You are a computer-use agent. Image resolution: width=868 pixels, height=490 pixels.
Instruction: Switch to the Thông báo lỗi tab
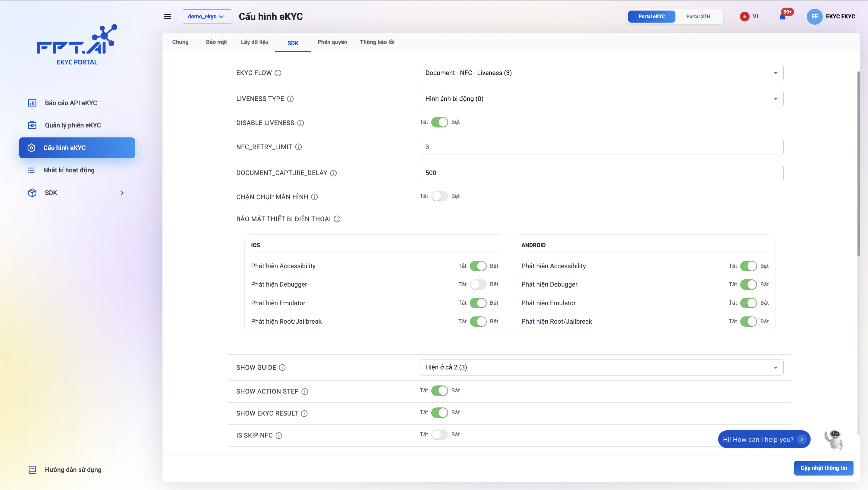(x=377, y=42)
